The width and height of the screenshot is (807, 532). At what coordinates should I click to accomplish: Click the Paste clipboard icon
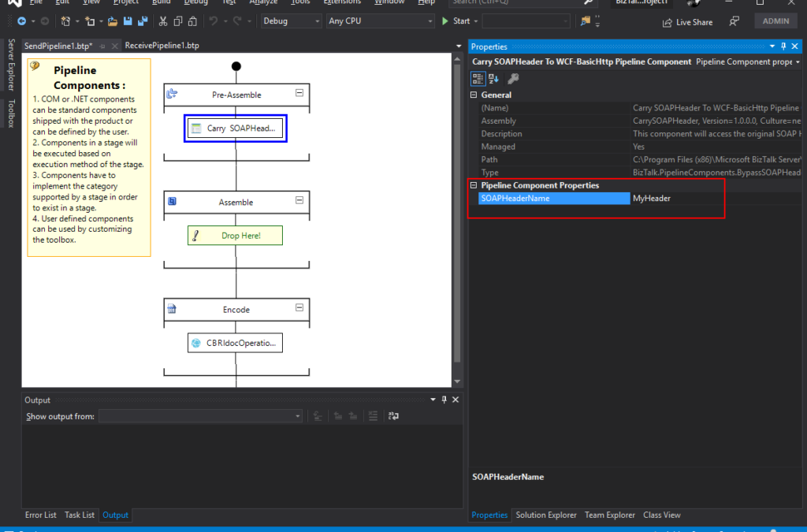click(192, 21)
